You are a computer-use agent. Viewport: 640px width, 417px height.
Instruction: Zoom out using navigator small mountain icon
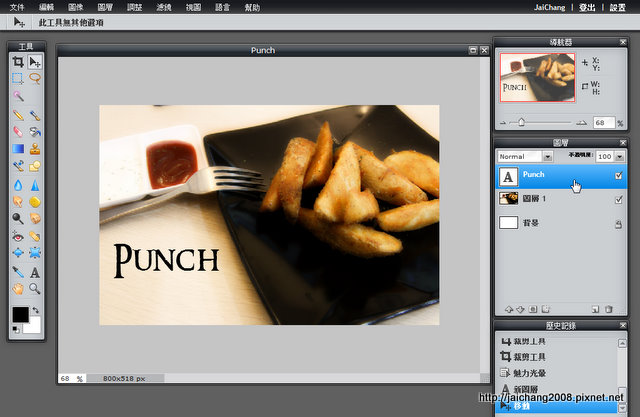(503, 122)
